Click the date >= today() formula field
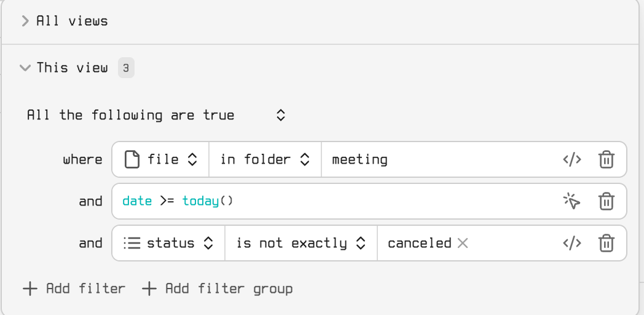Screen dimensions: 644x315 (x=332, y=201)
